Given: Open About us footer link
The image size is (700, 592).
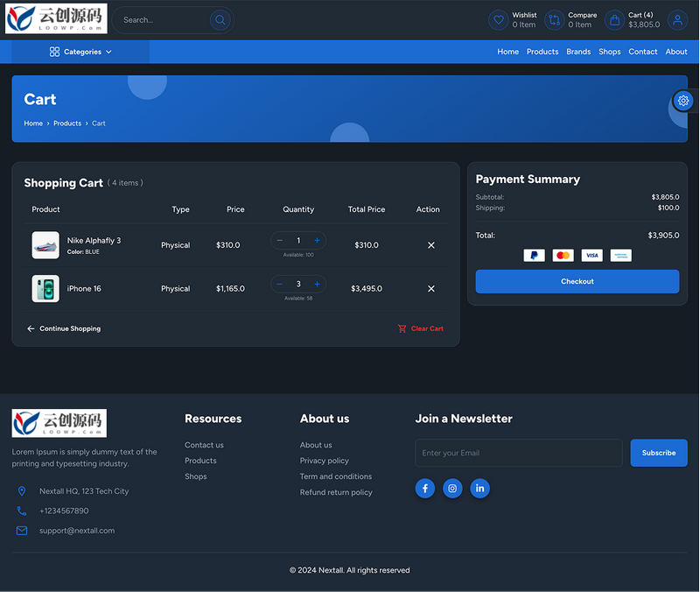Looking at the screenshot, I should point(316,445).
